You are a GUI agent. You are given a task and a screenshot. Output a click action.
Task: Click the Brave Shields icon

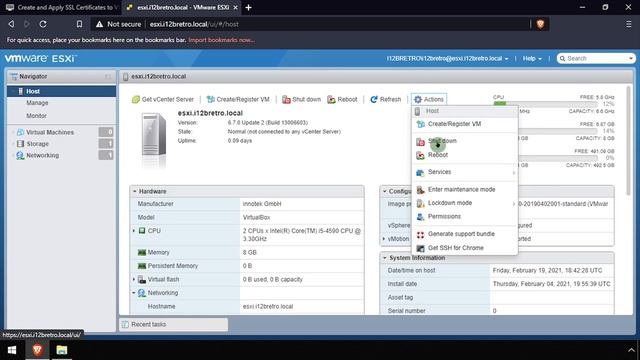(x=540, y=24)
